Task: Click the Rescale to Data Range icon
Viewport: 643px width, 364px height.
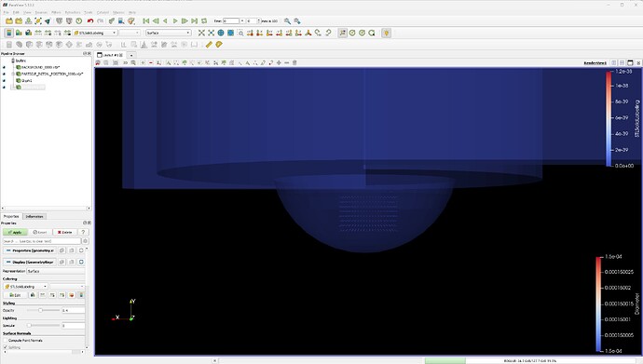Action: pos(38,33)
